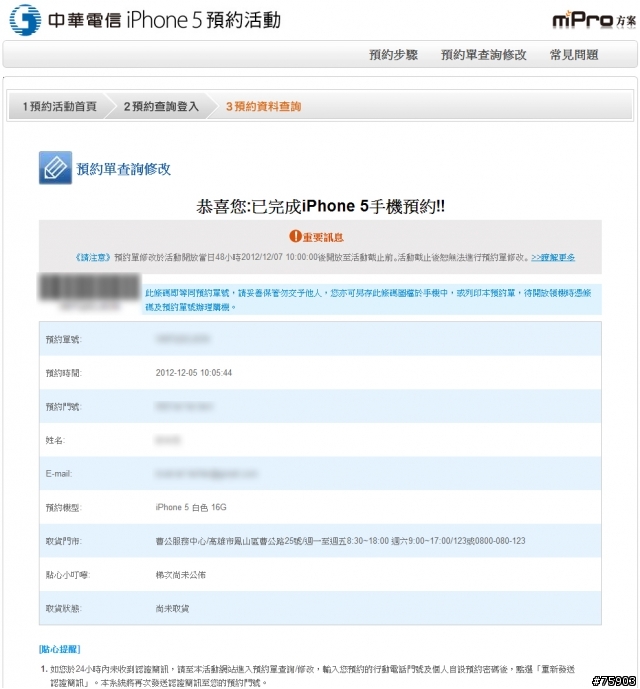Viewport: 640px width, 689px height.
Task: Click the E-mail label
Action: 58,474
